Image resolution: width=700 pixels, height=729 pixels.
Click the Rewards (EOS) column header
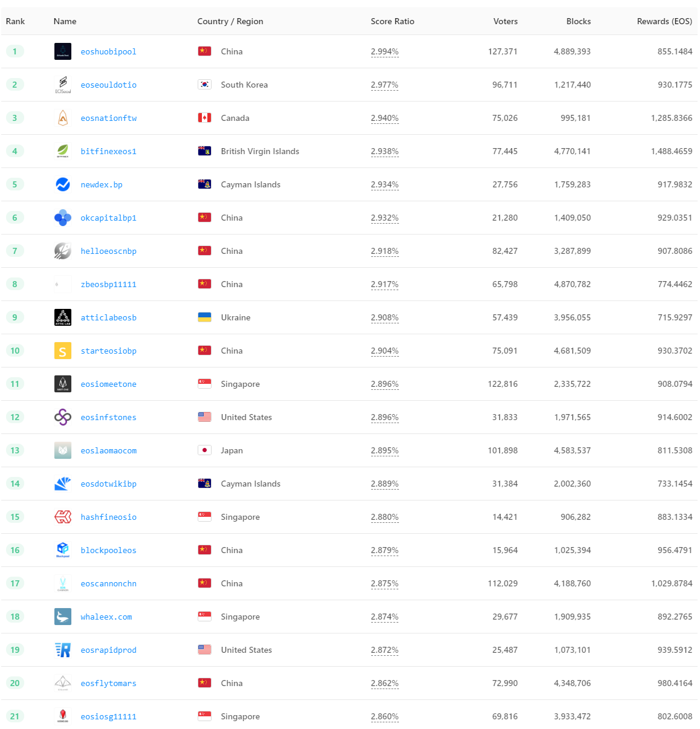(x=664, y=21)
